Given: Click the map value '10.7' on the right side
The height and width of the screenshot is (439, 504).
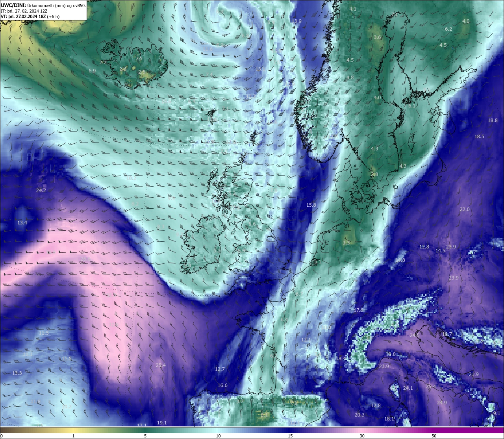Looking at the screenshot, I should pos(447,334).
